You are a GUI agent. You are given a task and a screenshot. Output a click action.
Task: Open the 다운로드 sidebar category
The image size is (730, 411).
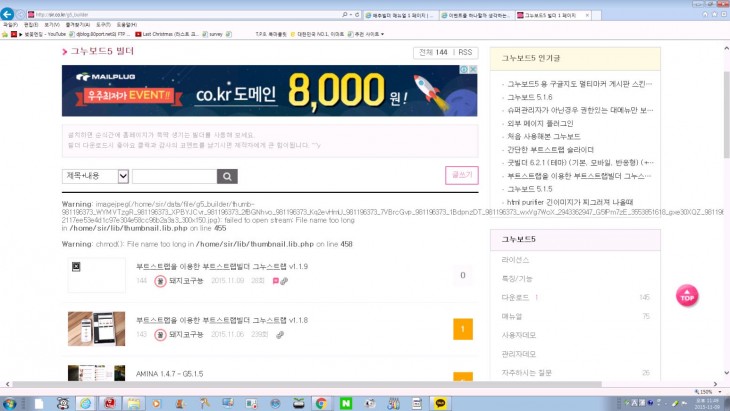click(517, 297)
